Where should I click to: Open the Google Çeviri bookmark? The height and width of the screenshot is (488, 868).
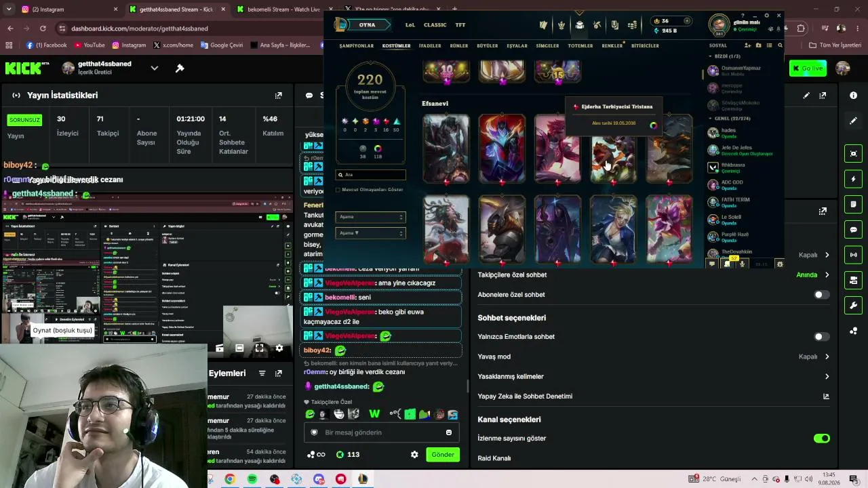(221, 45)
